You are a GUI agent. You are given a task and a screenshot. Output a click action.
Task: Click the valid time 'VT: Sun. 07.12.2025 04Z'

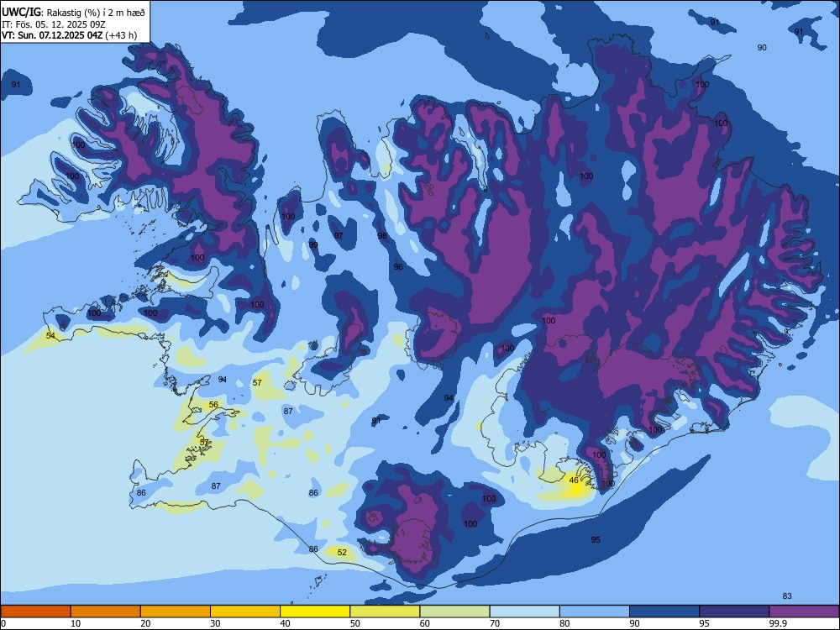(52, 35)
